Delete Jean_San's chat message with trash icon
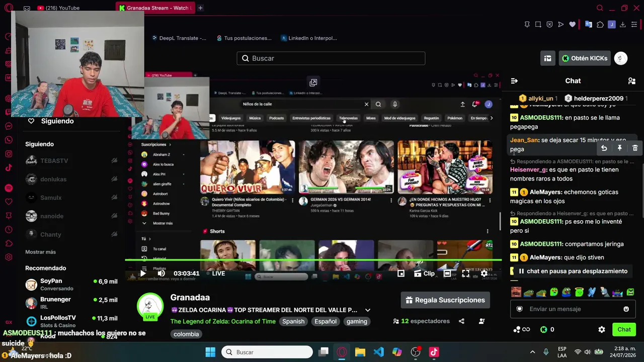Image resolution: width=644 pixels, height=362 pixels. pos(635,148)
